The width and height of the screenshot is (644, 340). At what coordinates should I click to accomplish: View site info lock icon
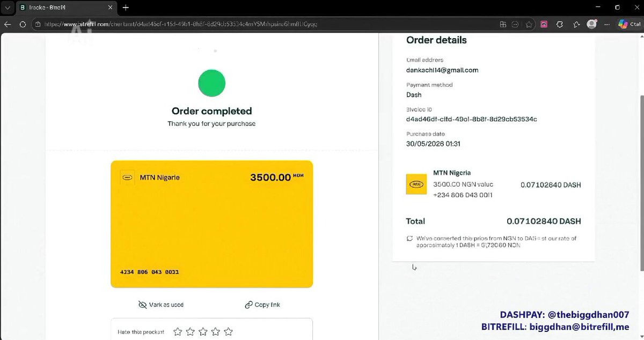tap(38, 24)
